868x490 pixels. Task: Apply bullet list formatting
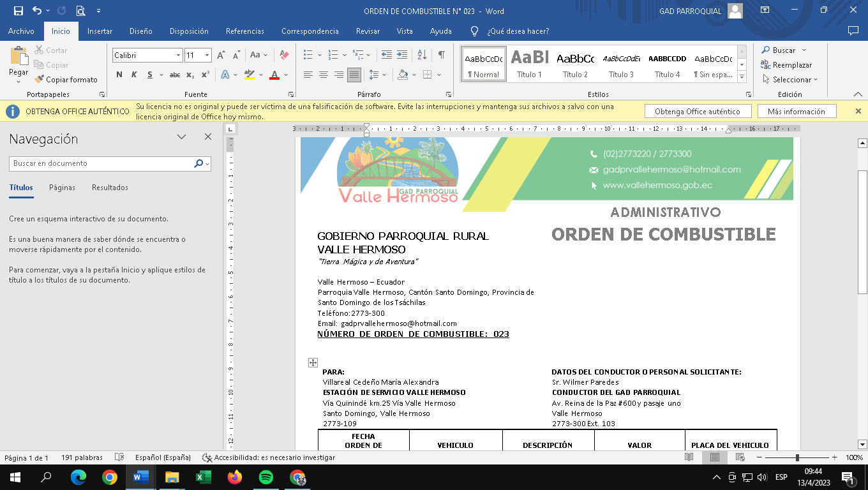308,56
